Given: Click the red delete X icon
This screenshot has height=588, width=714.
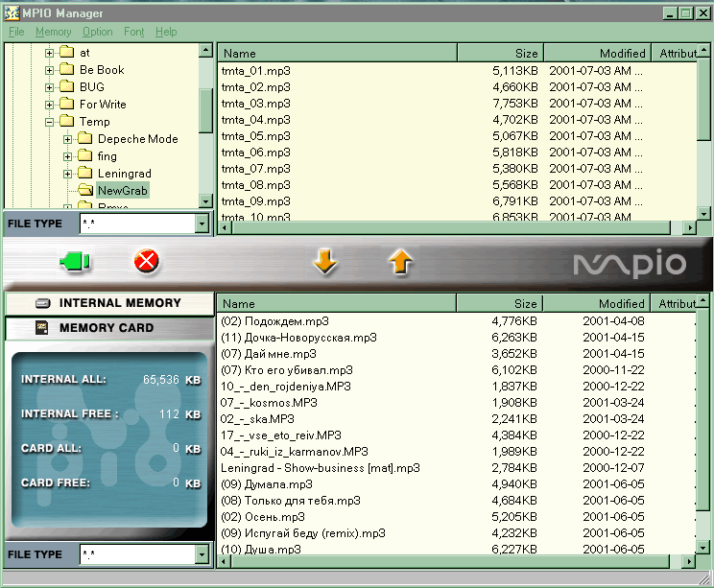Looking at the screenshot, I should point(146,261).
